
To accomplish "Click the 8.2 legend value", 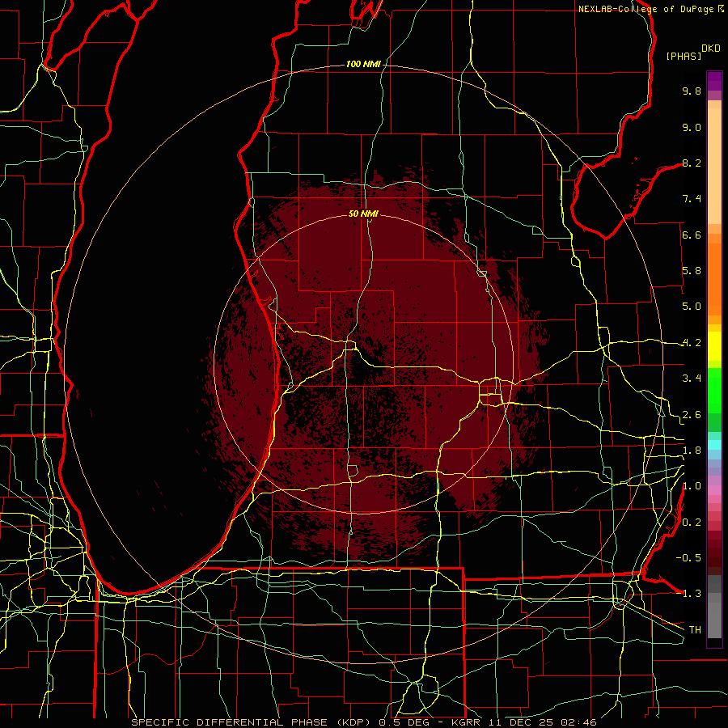I will click(692, 163).
